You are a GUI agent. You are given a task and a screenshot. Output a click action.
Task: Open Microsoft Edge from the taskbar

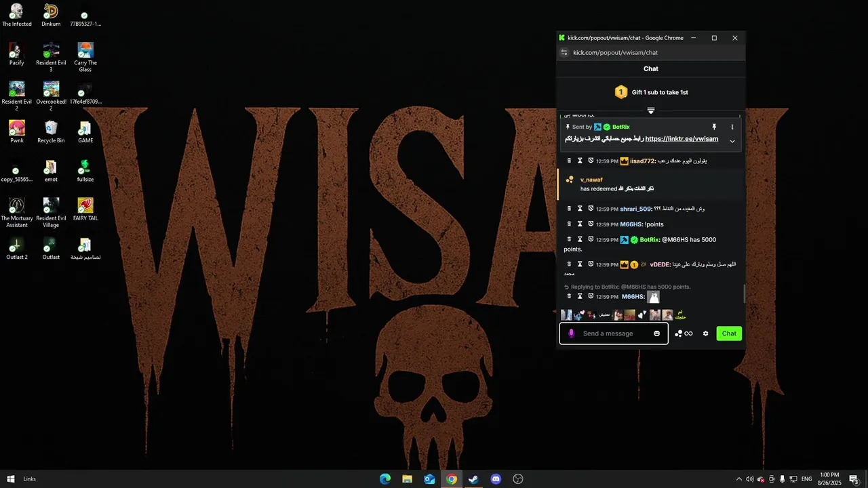pyautogui.click(x=384, y=479)
